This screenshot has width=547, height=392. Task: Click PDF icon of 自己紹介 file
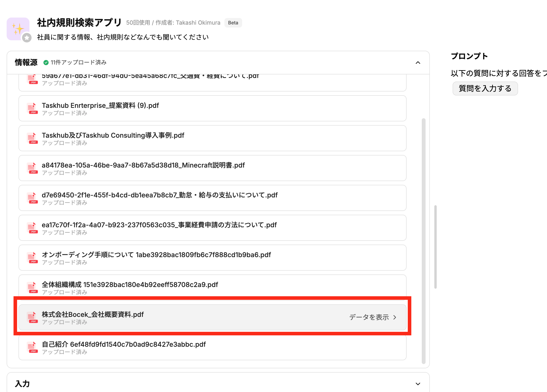(x=32, y=347)
